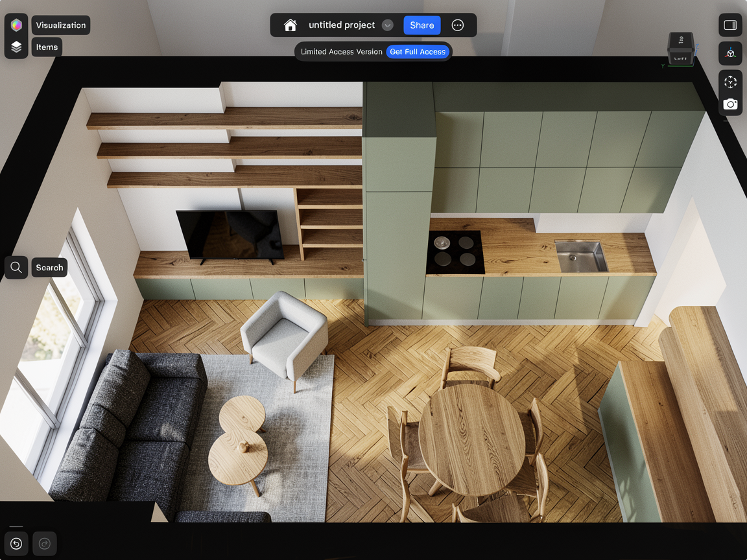Click the Left face of navigation cube
The image size is (747, 560).
click(680, 58)
